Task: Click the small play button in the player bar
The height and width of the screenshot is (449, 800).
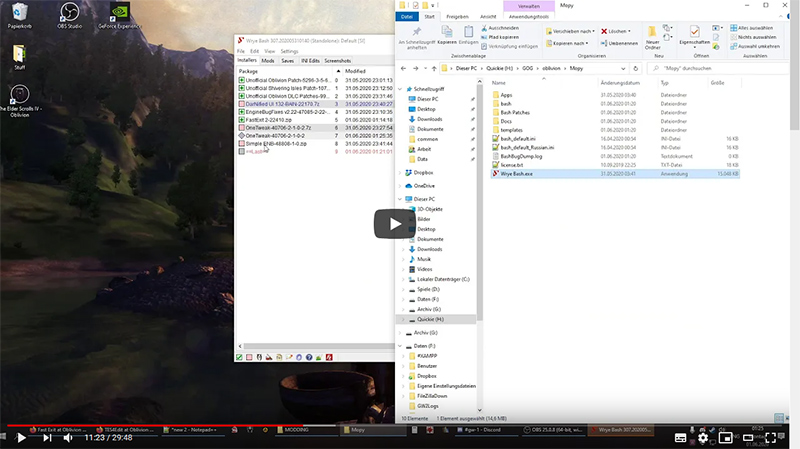Action: [21, 438]
